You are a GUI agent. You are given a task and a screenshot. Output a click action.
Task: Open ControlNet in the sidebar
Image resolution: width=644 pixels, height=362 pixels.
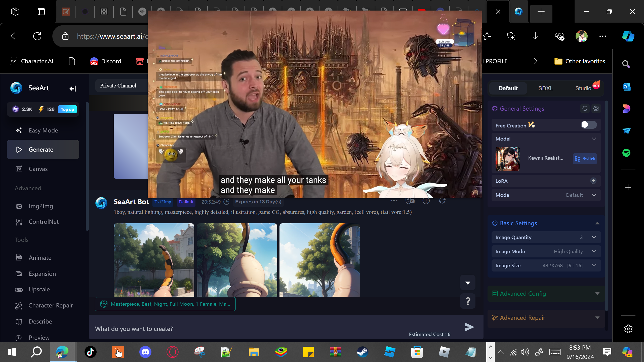coord(43,222)
